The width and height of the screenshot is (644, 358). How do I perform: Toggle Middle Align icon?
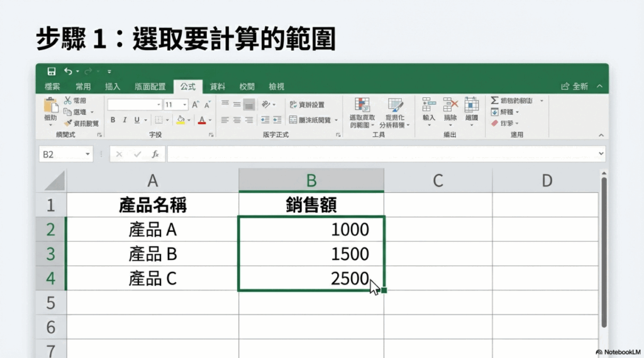click(x=237, y=104)
